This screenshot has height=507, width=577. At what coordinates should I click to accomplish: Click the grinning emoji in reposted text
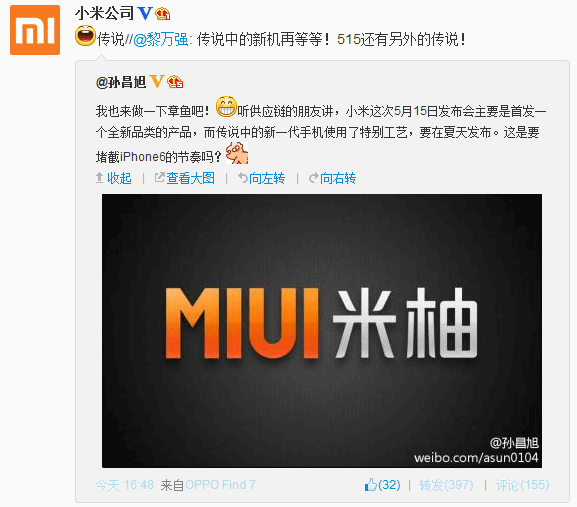[x=226, y=107]
